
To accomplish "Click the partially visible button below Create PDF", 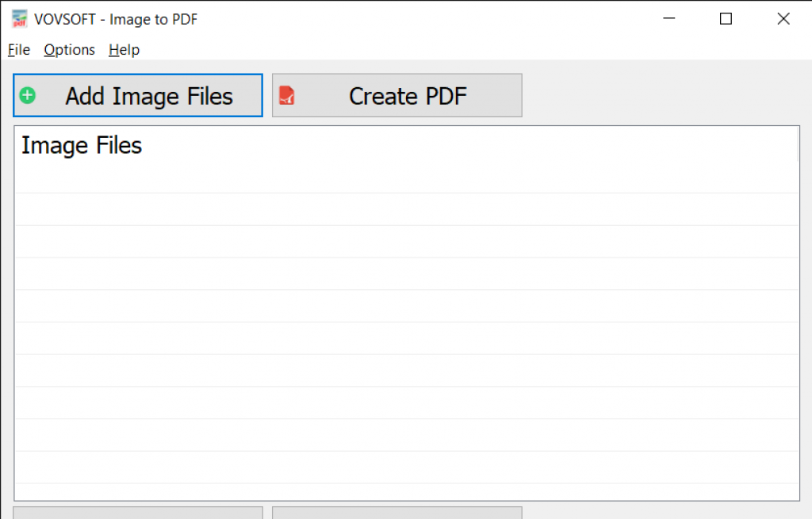I will 397,513.
